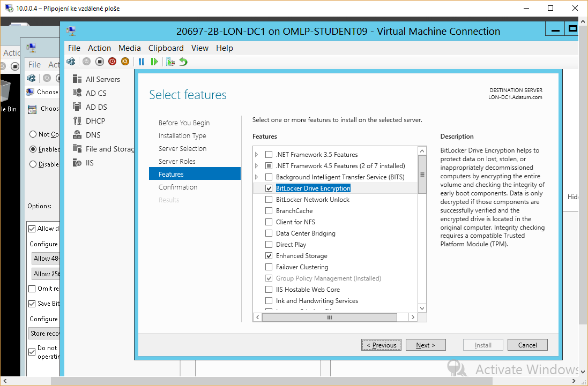This screenshot has width=588, height=386.
Task: Select Not Configured radio in background window
Action: [x=33, y=134]
